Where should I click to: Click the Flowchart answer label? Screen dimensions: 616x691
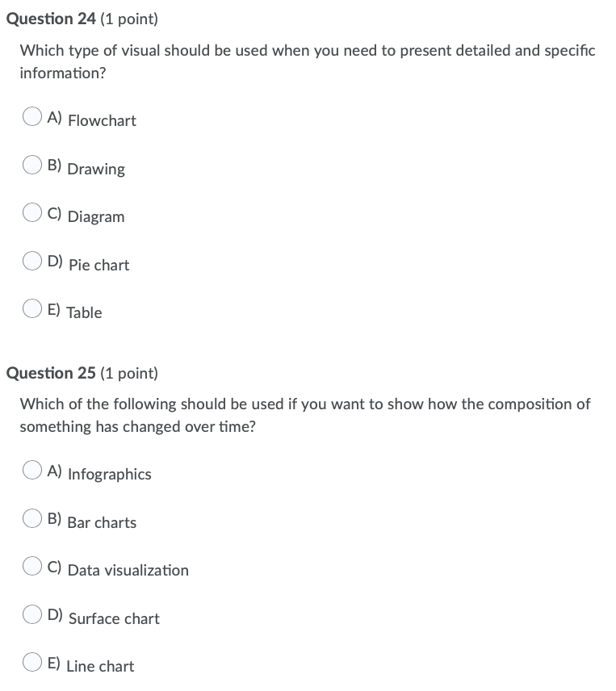[x=102, y=121]
